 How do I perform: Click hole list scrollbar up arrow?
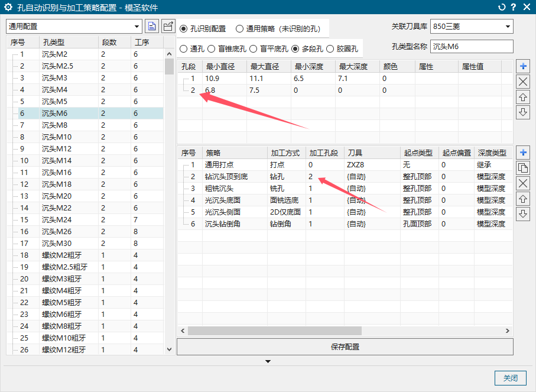pyautogui.click(x=169, y=54)
